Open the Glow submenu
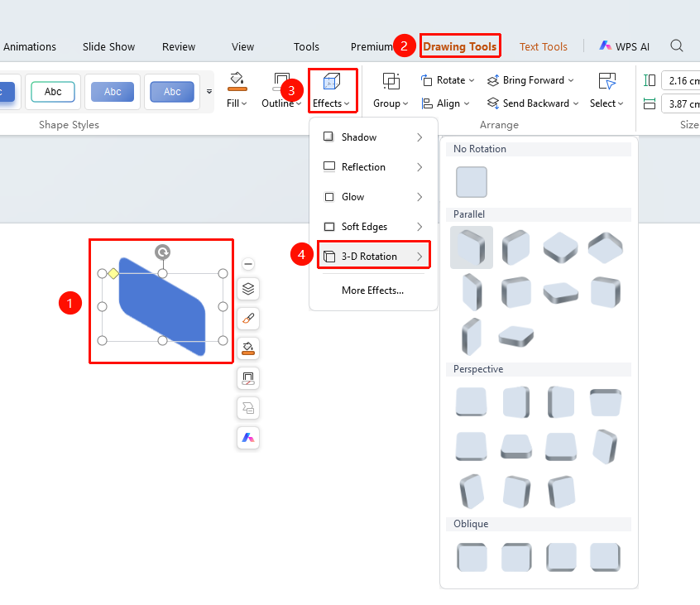The height and width of the screenshot is (605, 700). click(x=373, y=197)
